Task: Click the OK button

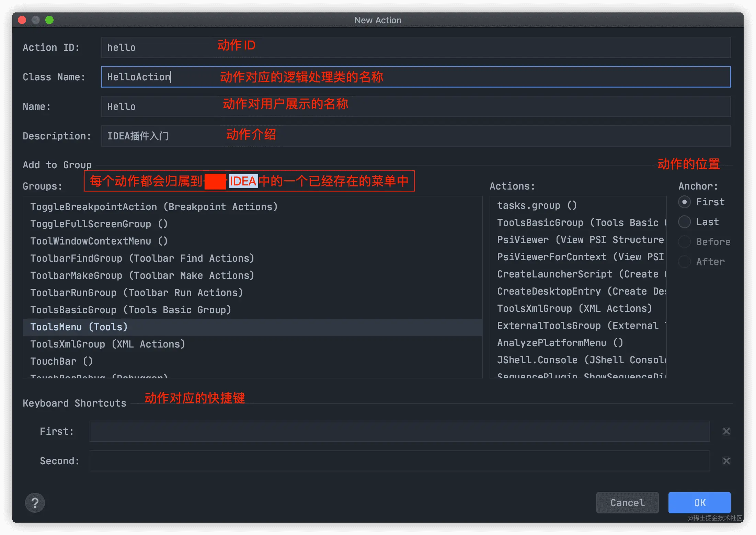Action: click(699, 503)
